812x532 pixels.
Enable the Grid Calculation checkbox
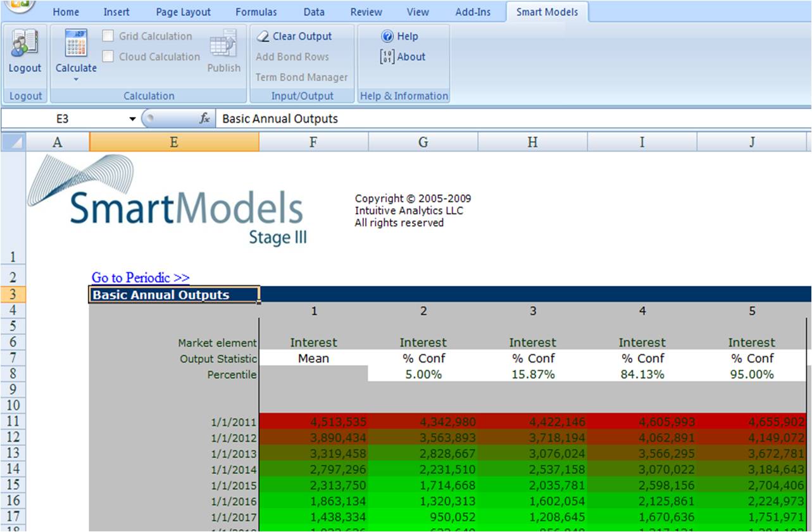click(x=108, y=37)
